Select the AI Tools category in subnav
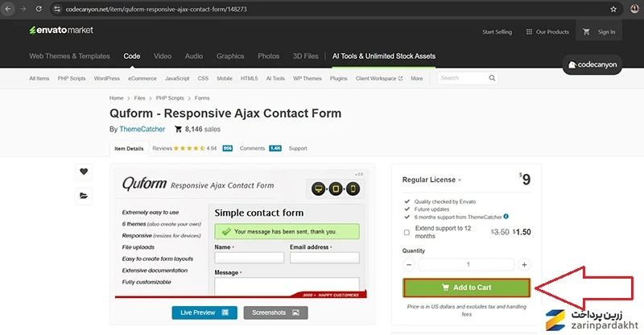Screen dimensions: 644x335 275,78
